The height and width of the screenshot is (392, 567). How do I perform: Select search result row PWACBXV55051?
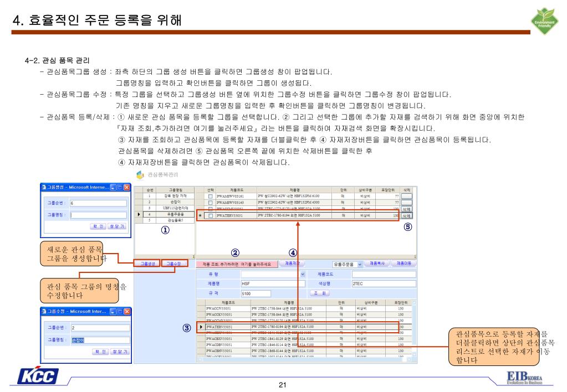point(304,339)
